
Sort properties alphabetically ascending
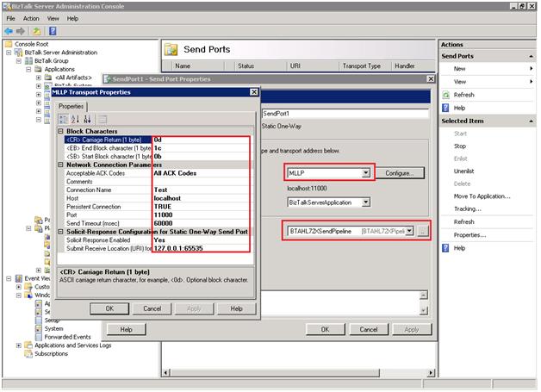[75, 120]
